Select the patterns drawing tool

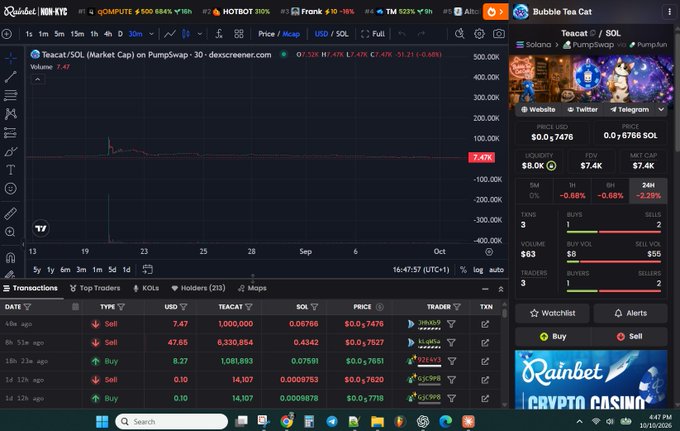pyautogui.click(x=11, y=114)
